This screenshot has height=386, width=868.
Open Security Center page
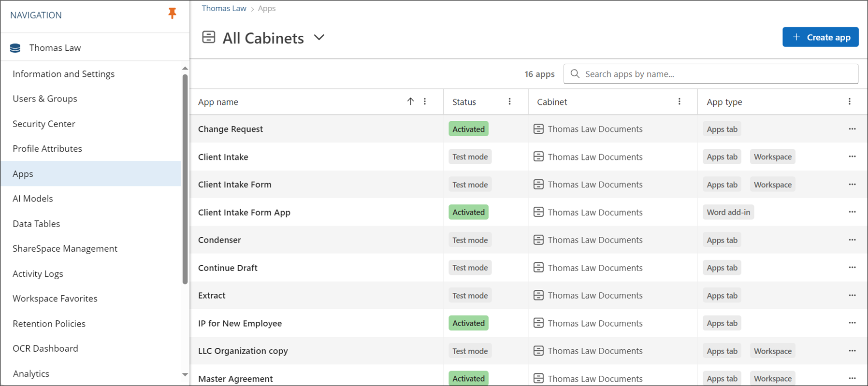44,124
